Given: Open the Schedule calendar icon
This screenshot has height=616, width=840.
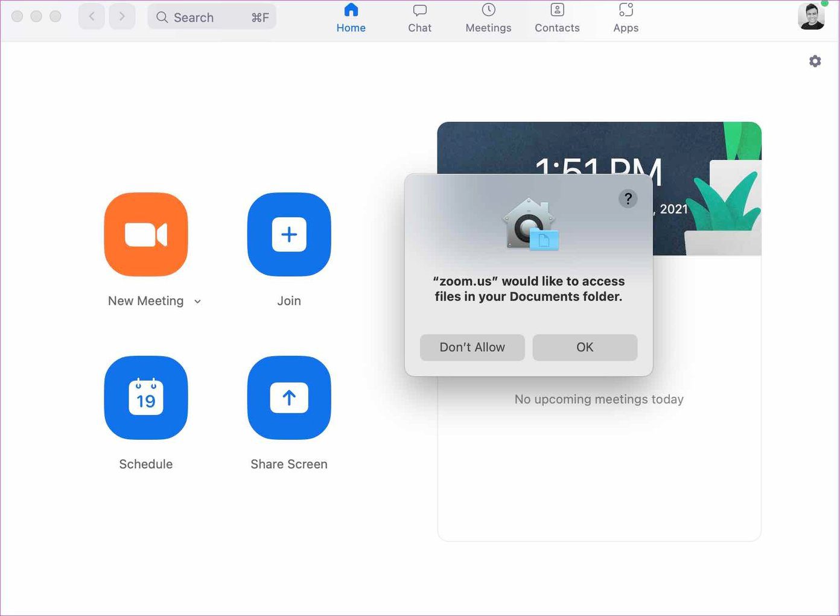Looking at the screenshot, I should pyautogui.click(x=146, y=398).
